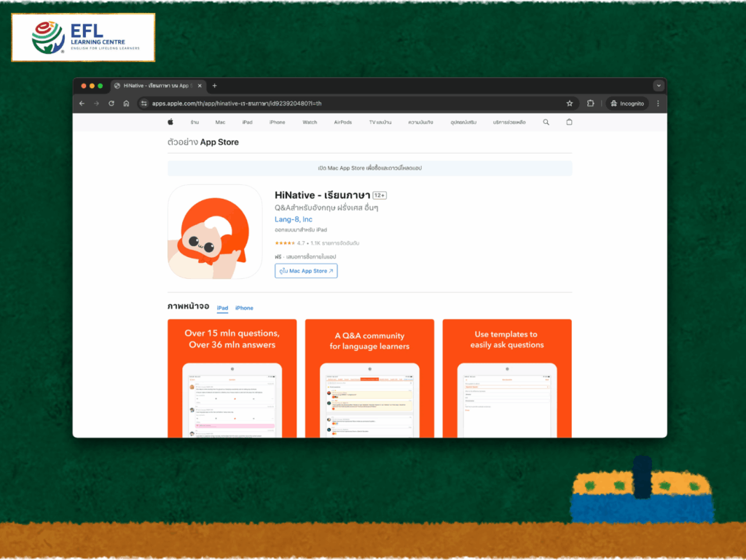This screenshot has width=746, height=560.
Task: Click the 12+ age rating badge
Action: click(x=380, y=195)
